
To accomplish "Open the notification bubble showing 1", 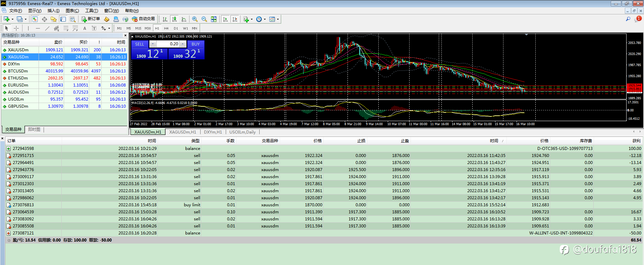I will click(638, 19).
